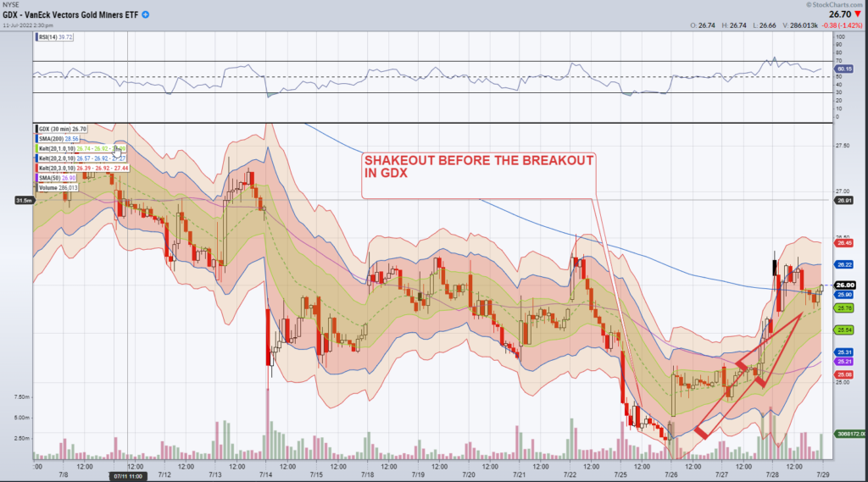Select the SMA(200) 28.56 legend entry

[x=58, y=139]
